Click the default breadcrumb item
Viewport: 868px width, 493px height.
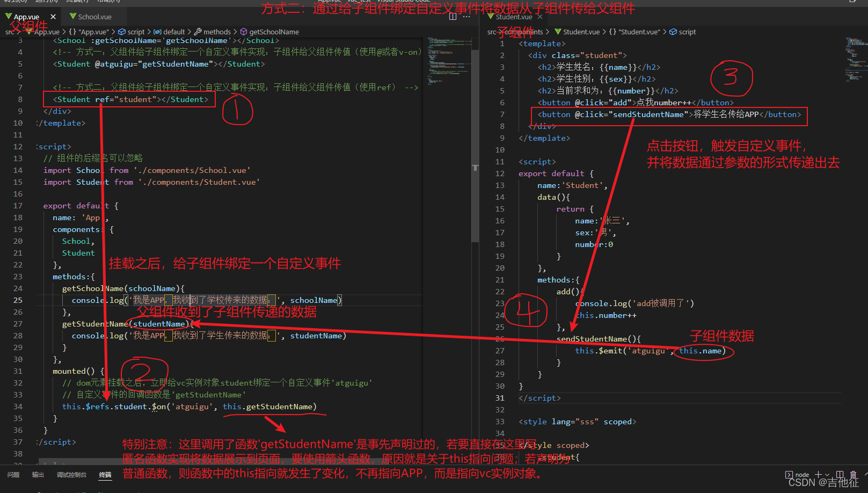(x=170, y=32)
